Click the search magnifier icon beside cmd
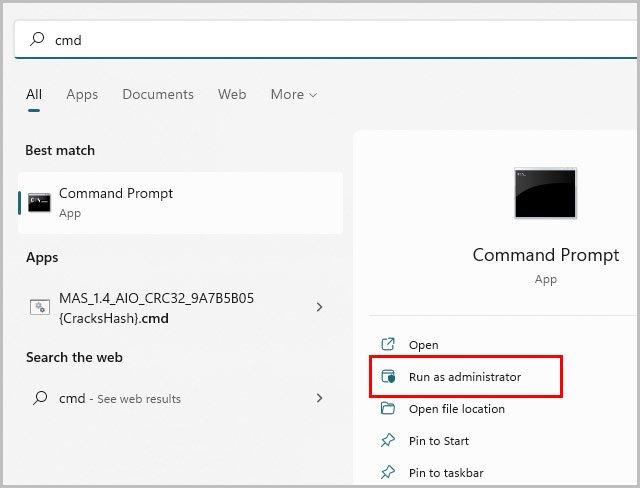 pos(37,39)
